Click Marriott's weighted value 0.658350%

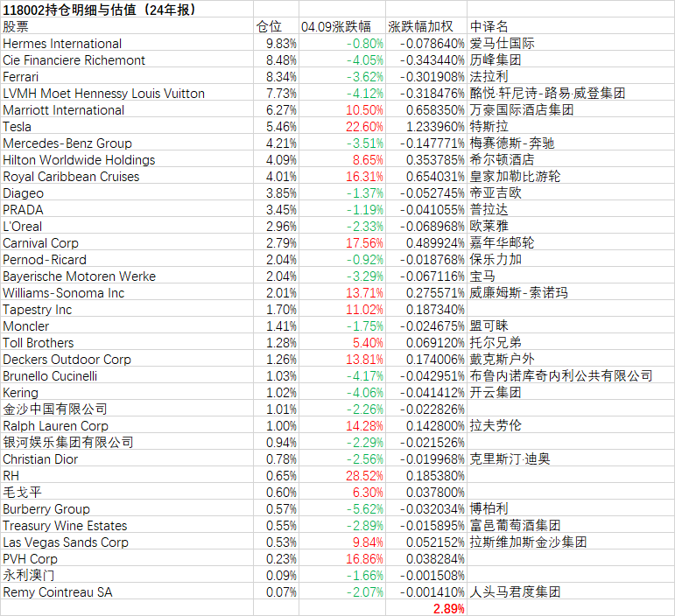[x=426, y=109]
